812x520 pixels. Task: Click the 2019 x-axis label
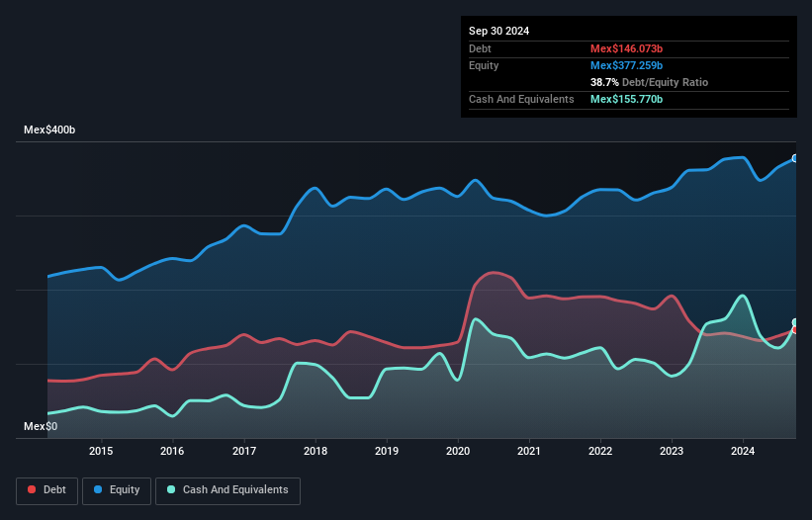click(387, 451)
